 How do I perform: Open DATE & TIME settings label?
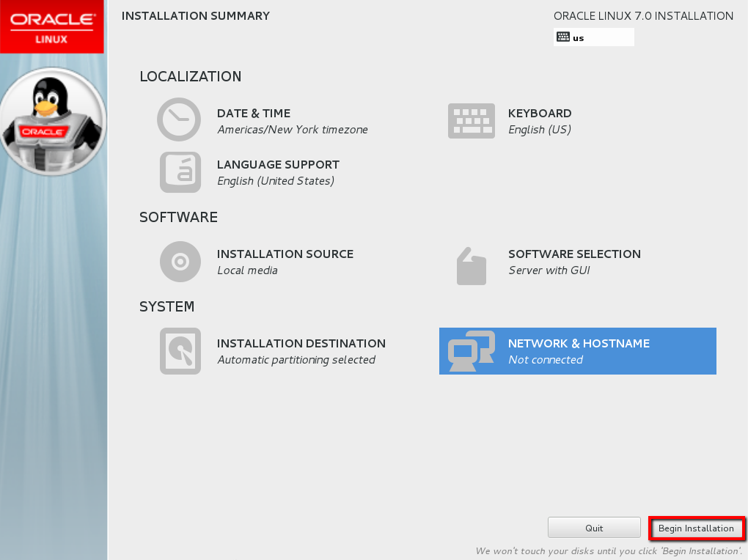point(254,114)
